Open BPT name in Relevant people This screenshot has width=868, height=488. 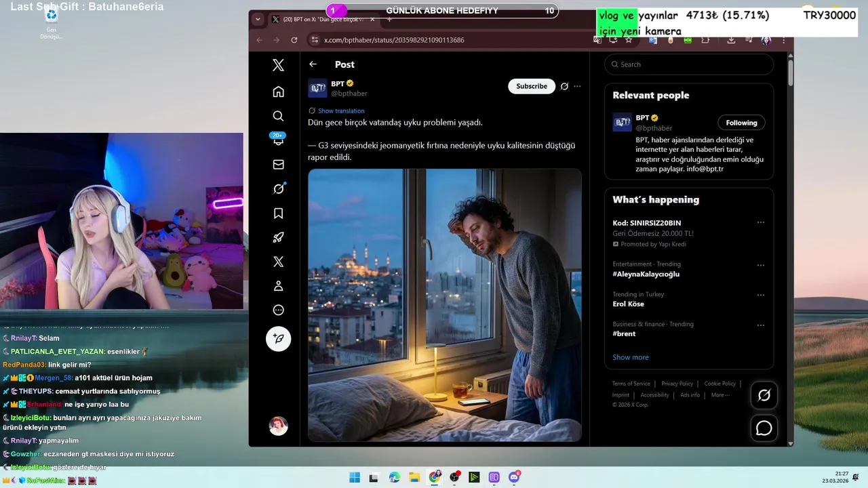(x=642, y=118)
